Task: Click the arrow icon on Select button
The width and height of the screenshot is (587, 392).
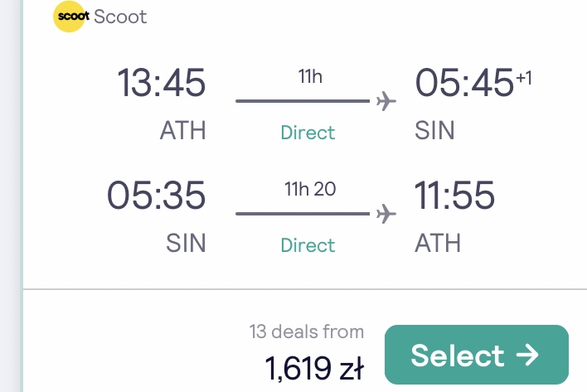Action: click(x=527, y=355)
